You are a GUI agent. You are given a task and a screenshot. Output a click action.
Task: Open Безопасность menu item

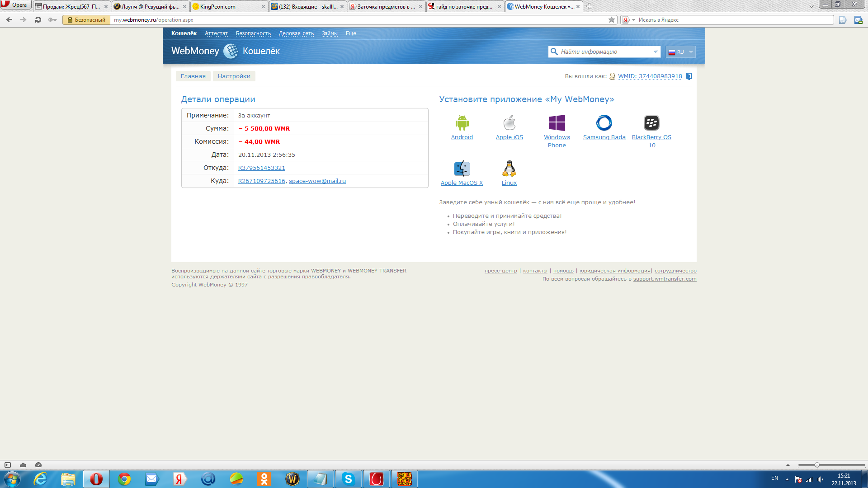pos(253,33)
